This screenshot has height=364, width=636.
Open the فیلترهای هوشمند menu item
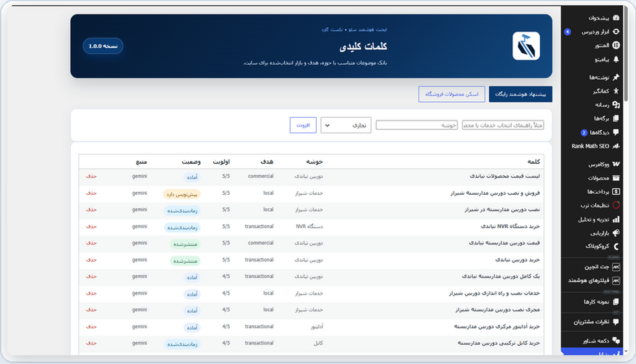click(x=594, y=280)
